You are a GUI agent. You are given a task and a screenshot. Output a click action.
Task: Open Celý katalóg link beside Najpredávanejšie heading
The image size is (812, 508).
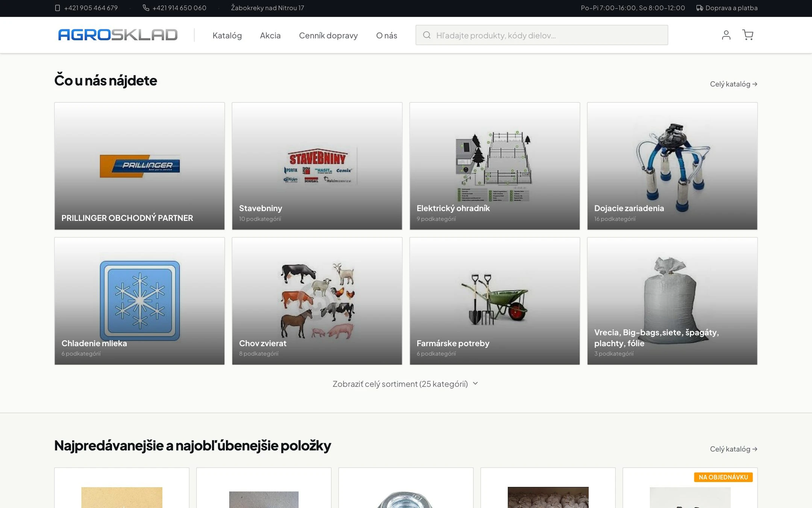click(733, 449)
